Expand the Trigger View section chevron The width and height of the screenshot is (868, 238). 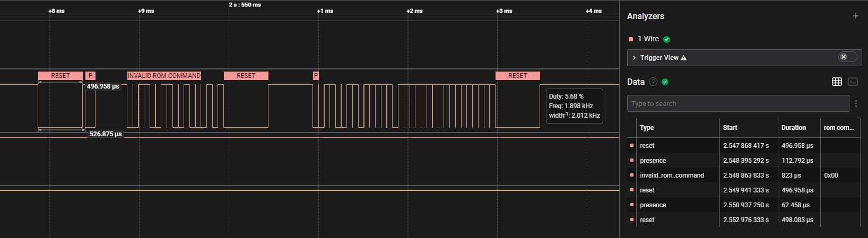tap(634, 58)
